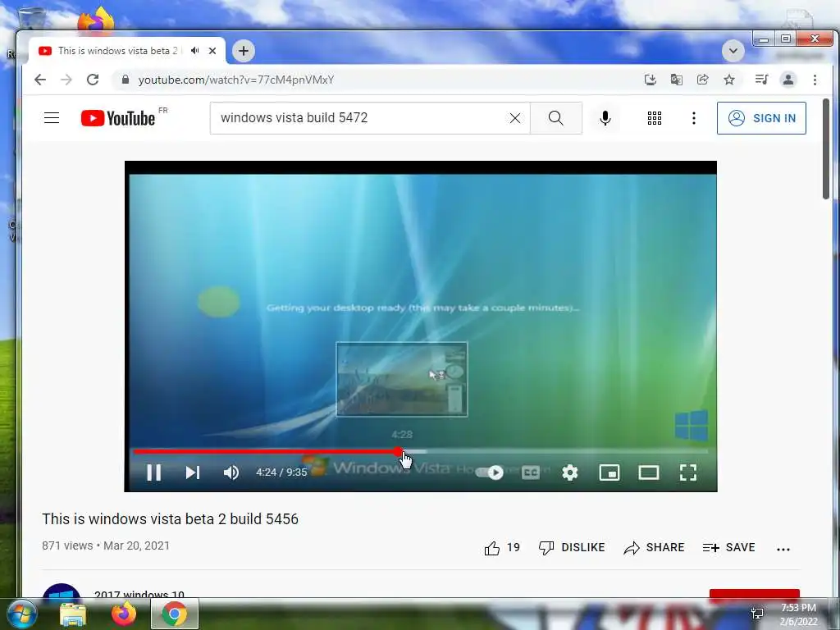Open a new browser tab
Image resolution: width=840 pixels, height=630 pixels.
click(x=243, y=51)
